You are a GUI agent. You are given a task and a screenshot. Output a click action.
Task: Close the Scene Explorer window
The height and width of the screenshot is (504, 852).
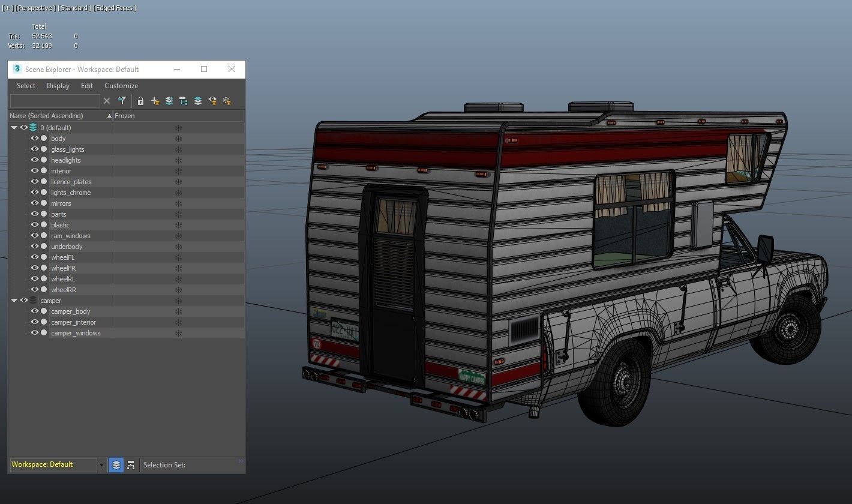point(232,69)
